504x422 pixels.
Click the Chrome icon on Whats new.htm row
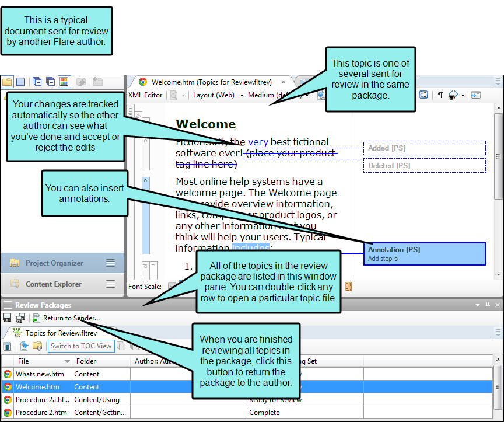[x=8, y=374]
